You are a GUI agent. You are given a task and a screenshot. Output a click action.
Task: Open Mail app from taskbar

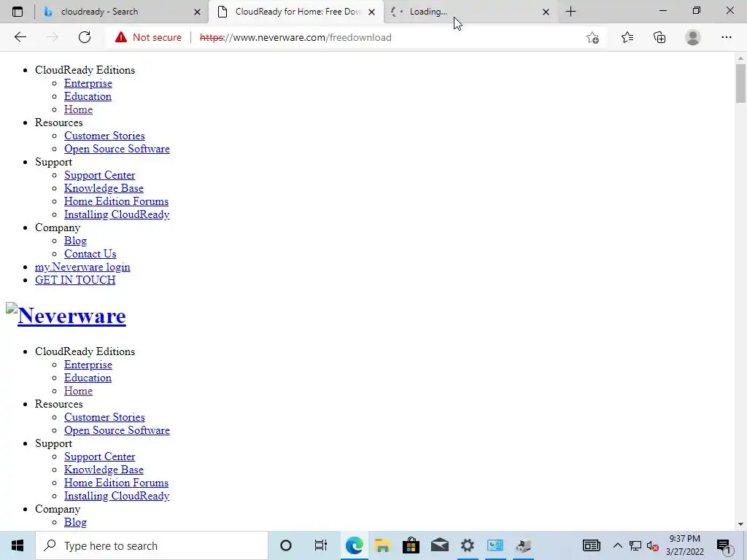439,545
